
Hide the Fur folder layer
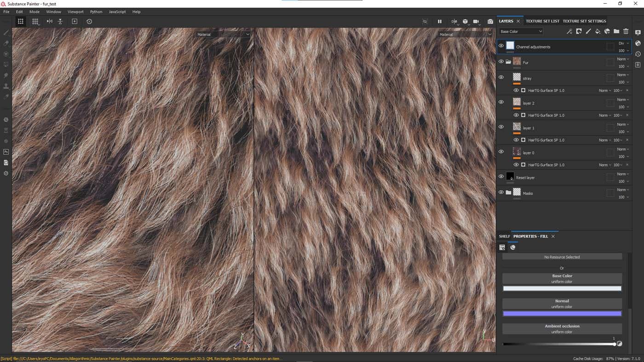(501, 62)
